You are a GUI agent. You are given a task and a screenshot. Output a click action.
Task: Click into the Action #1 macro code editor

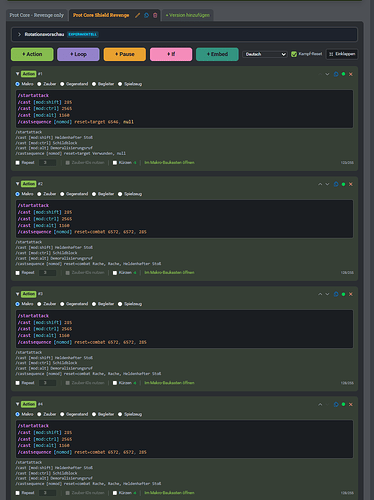(x=184, y=109)
